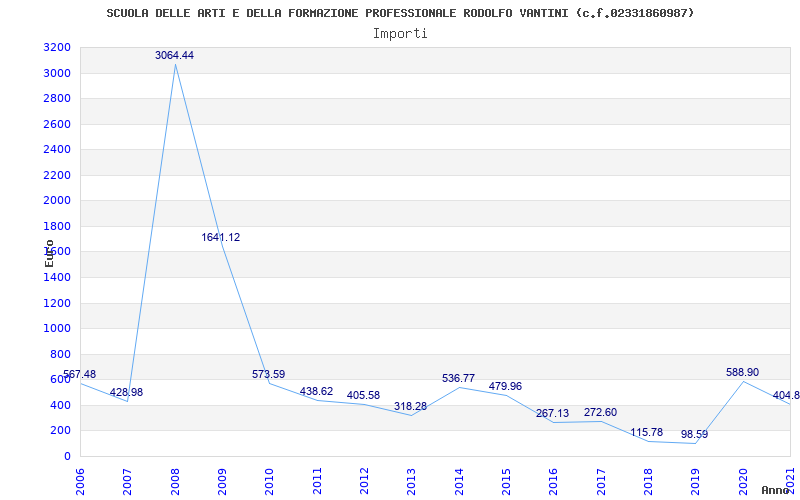800x500 pixels.
Task: Click year 2009 on the x-axis
Action: coord(222,481)
